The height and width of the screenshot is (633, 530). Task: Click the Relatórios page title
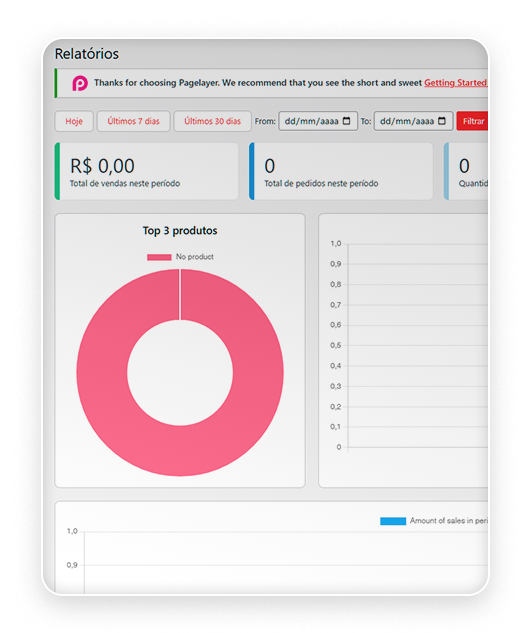click(x=87, y=54)
